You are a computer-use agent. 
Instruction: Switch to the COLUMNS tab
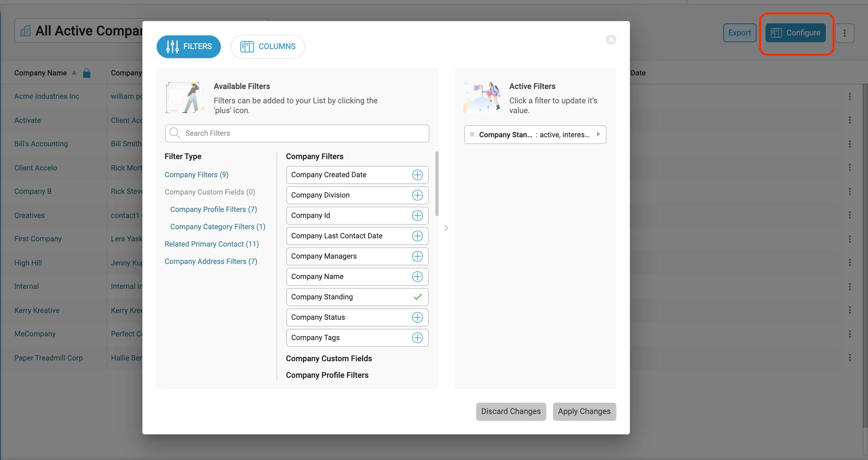point(268,47)
